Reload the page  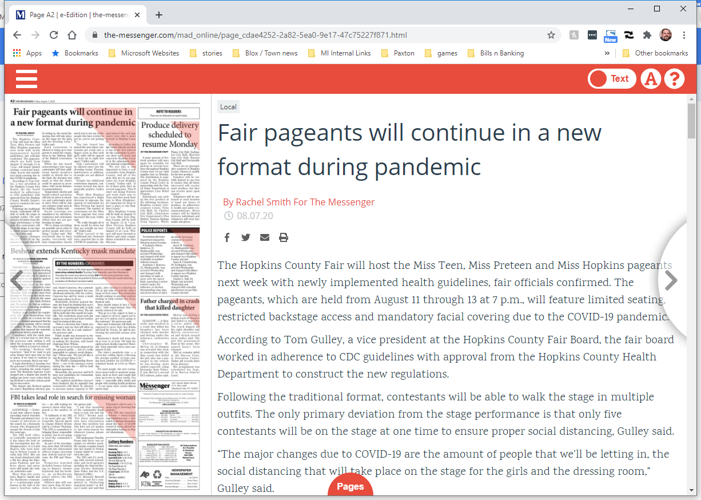click(54, 35)
